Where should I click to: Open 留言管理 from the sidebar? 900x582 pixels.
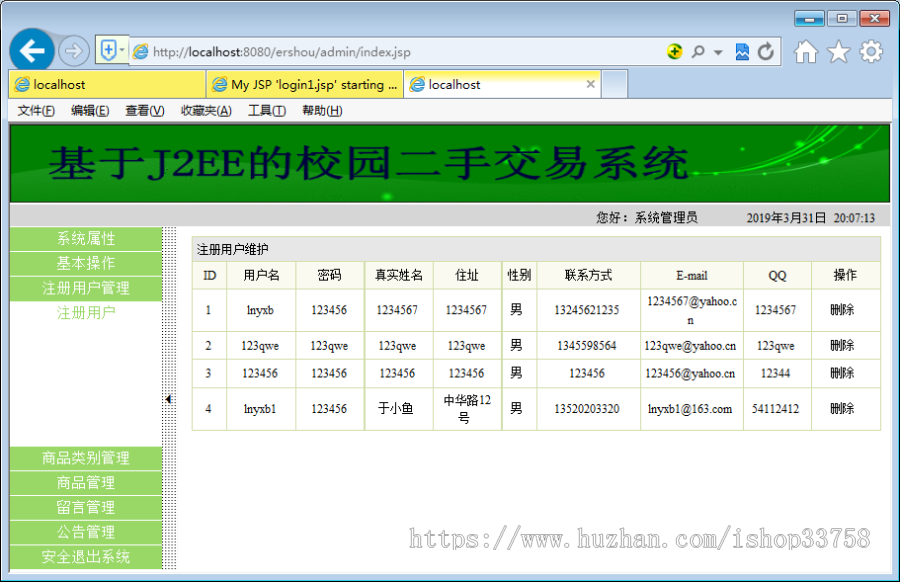85,507
